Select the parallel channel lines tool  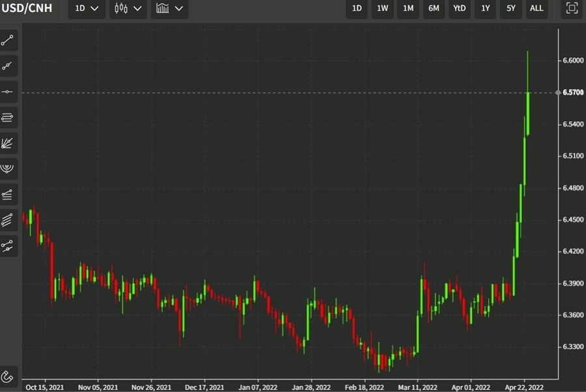7,220
